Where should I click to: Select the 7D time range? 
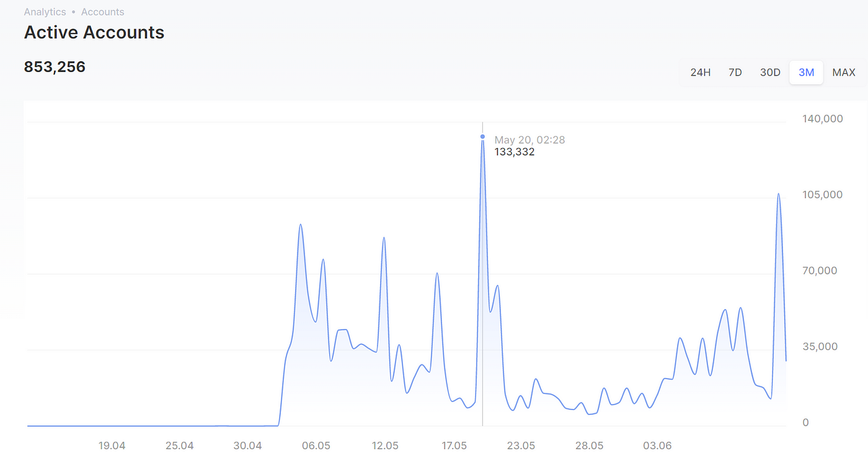click(735, 72)
